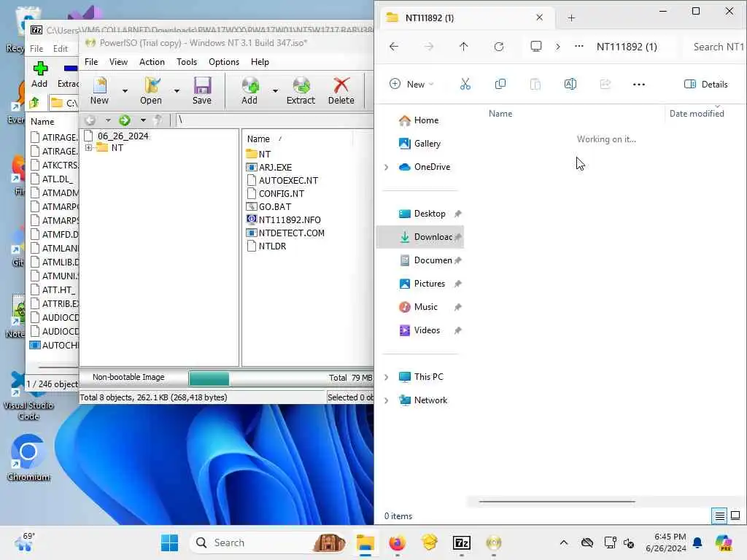Click the notification bell in system tray

[697, 542]
